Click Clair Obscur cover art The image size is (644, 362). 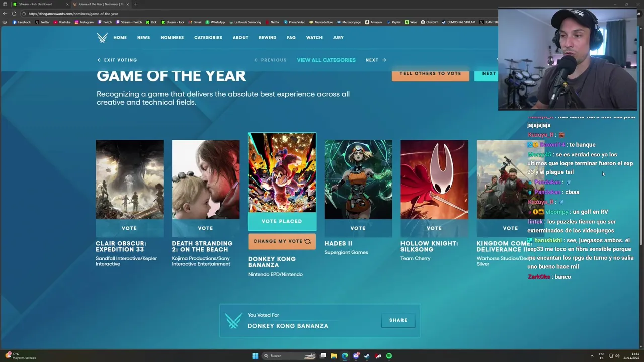tap(129, 179)
